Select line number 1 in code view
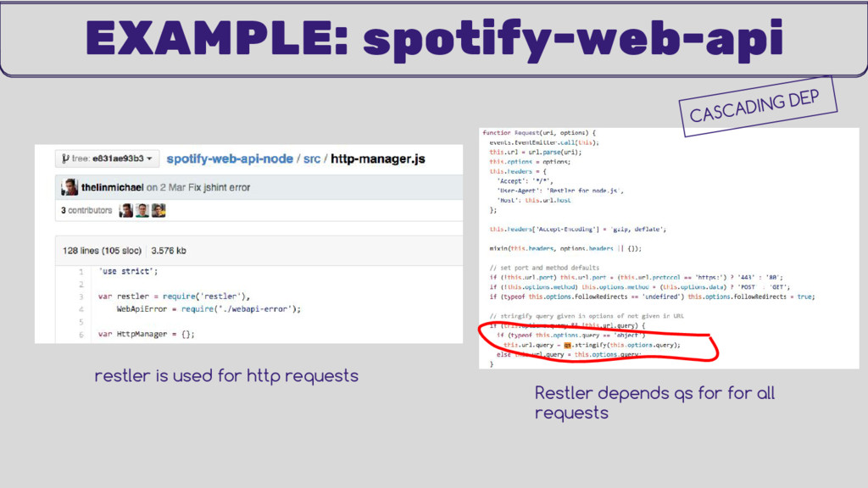This screenshot has height=488, width=868. coord(81,272)
